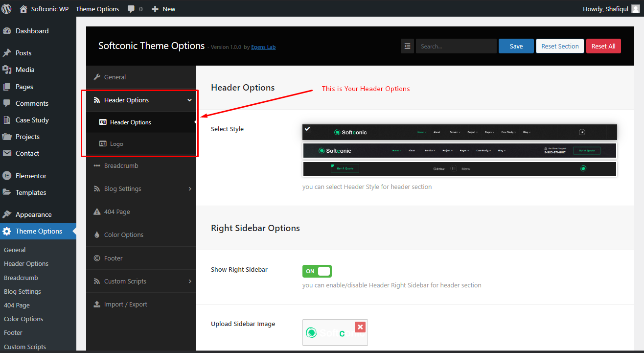Open 404 Page in WordPress submenu
Screen dimensions: 644x353
tap(17, 305)
